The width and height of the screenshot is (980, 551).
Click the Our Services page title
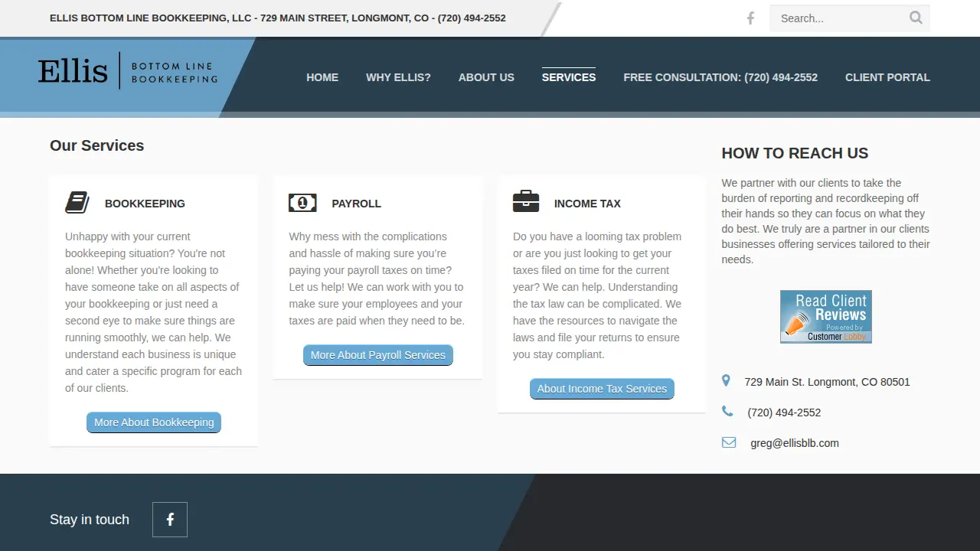(96, 145)
